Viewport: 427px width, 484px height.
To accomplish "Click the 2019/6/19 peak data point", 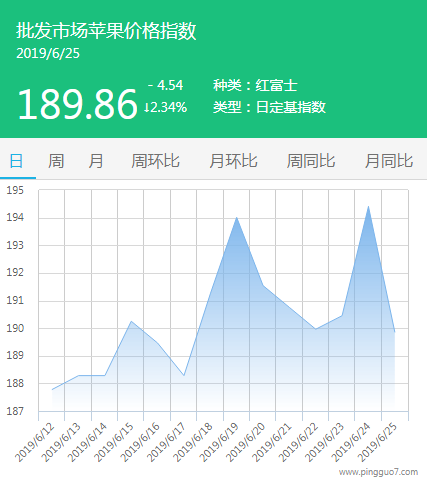I will [237, 218].
